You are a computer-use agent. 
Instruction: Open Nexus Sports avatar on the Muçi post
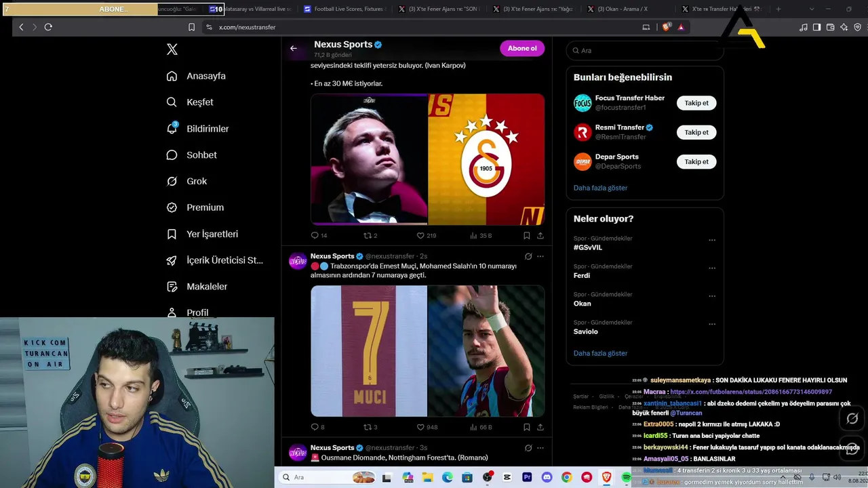(x=298, y=261)
